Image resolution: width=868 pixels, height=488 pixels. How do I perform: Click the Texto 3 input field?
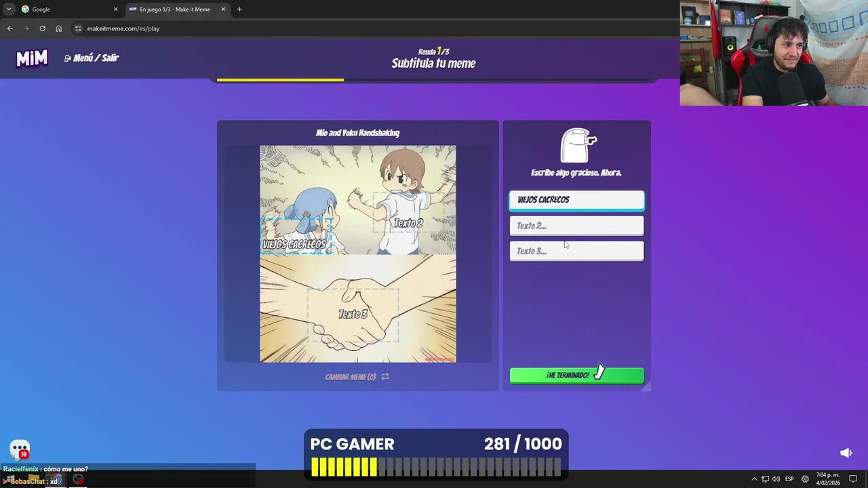click(576, 251)
